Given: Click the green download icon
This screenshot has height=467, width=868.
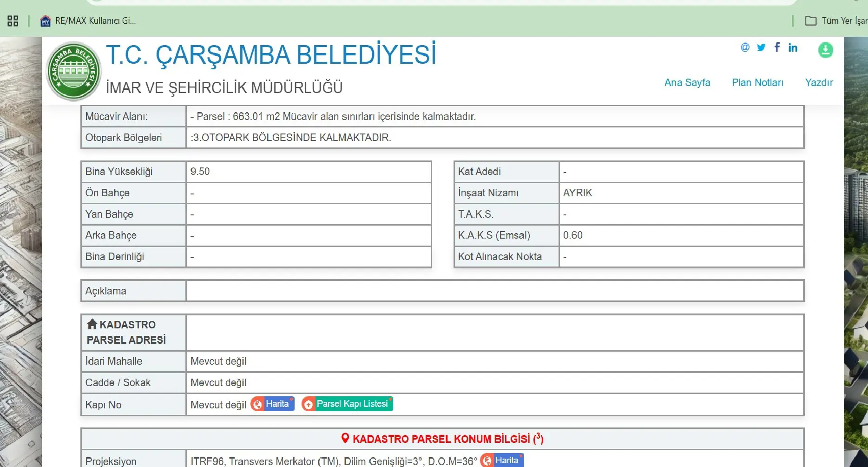Looking at the screenshot, I should click(x=825, y=50).
